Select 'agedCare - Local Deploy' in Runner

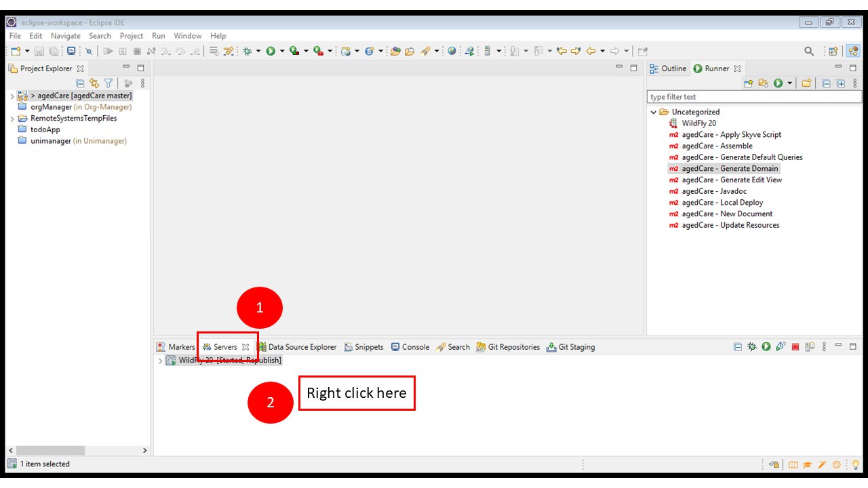(716, 203)
